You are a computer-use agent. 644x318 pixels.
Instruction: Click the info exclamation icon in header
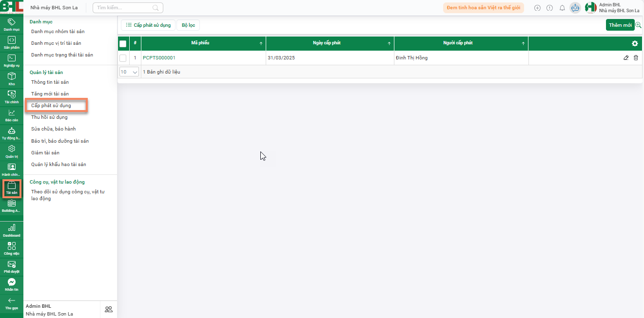pos(549,8)
